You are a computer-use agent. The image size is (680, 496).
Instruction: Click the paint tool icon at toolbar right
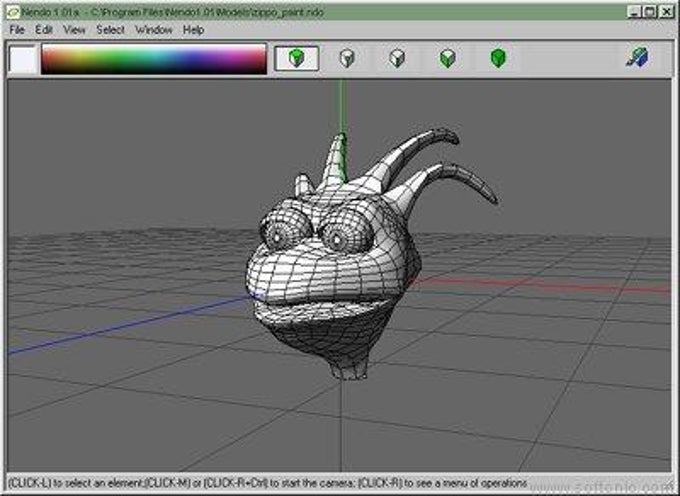pyautogui.click(x=637, y=58)
